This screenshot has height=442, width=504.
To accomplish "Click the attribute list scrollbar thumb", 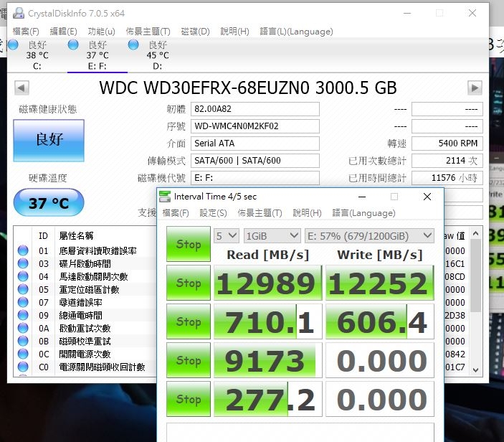I will [x=476, y=276].
